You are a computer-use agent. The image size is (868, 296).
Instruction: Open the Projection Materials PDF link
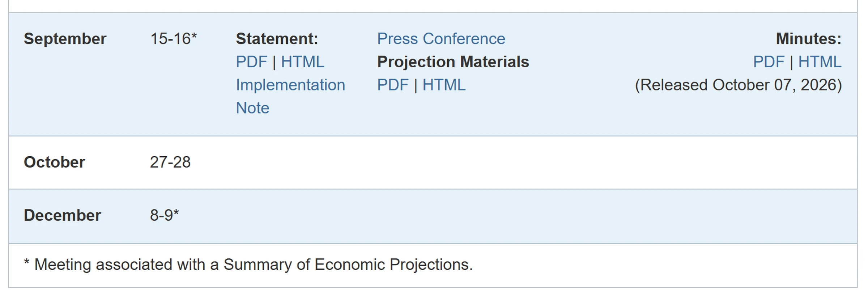(393, 85)
